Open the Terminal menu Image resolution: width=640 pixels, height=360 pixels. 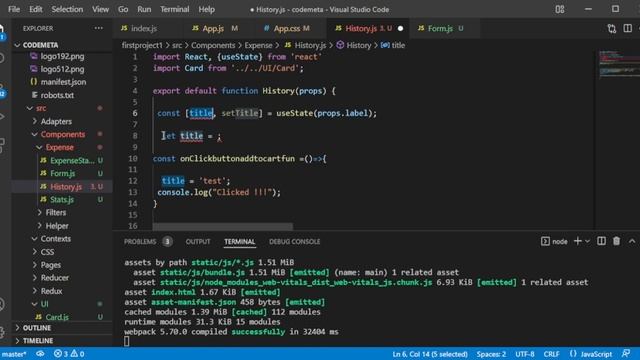coord(174,9)
